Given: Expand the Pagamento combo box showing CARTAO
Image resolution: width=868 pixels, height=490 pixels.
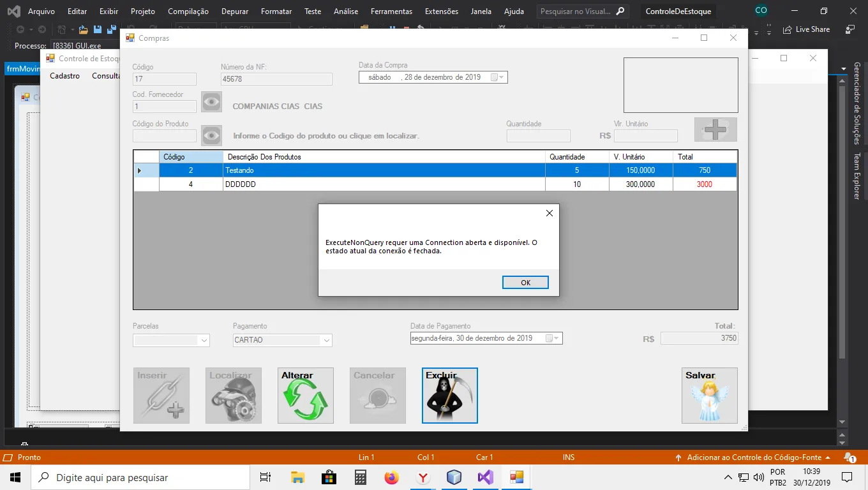Looking at the screenshot, I should point(327,341).
